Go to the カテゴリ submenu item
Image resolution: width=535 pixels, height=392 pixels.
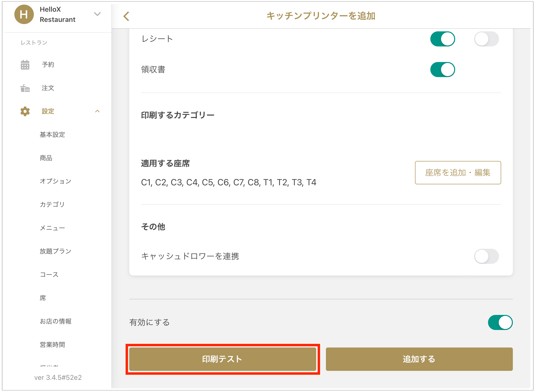click(x=52, y=205)
